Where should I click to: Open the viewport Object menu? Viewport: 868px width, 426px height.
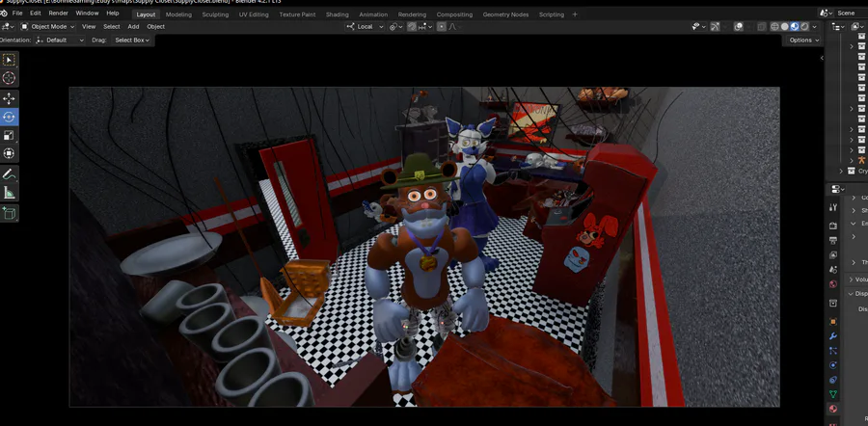tap(155, 27)
